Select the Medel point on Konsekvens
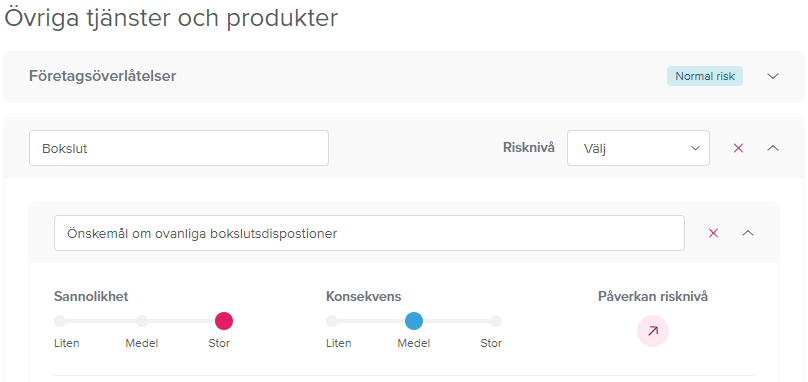This screenshot has height=382, width=808. 414,321
